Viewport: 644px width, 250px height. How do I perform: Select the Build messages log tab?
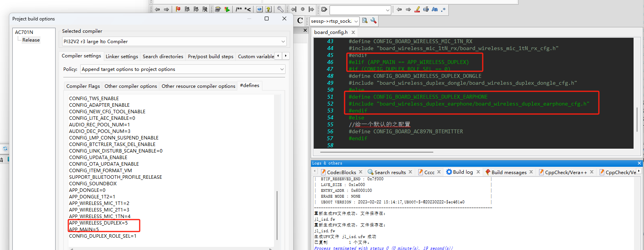tap(509, 172)
